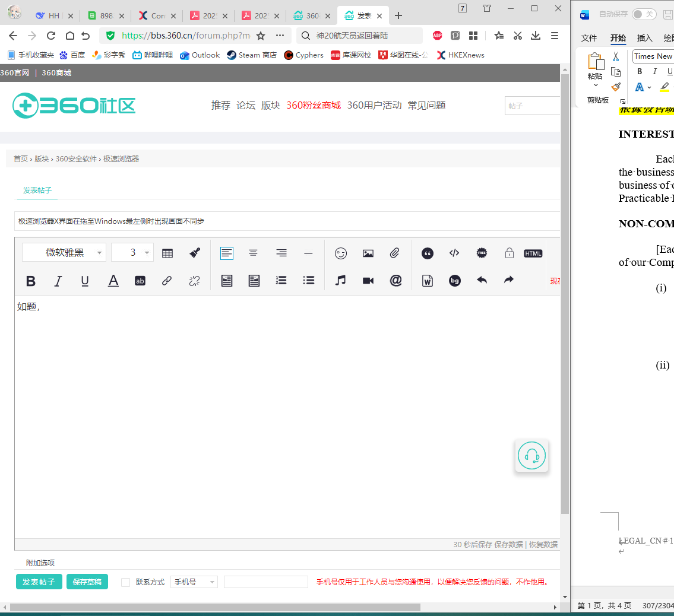Mention a user with the @ icon
Viewport: 674px width, 616px height.
tap(395, 281)
